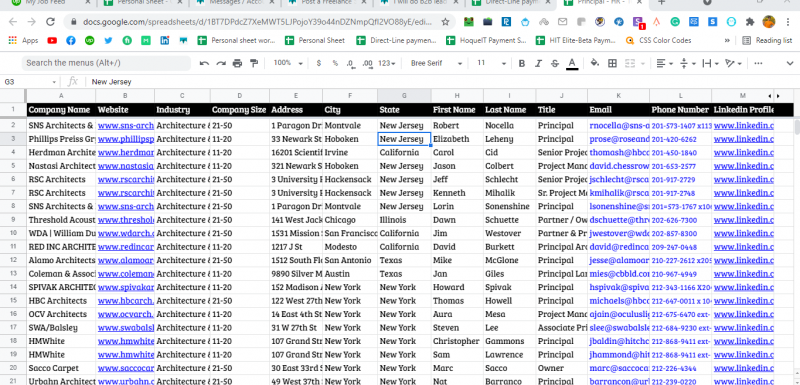Print the spreadsheet using printer icon
The width and height of the screenshot is (800, 385).
tap(237, 63)
